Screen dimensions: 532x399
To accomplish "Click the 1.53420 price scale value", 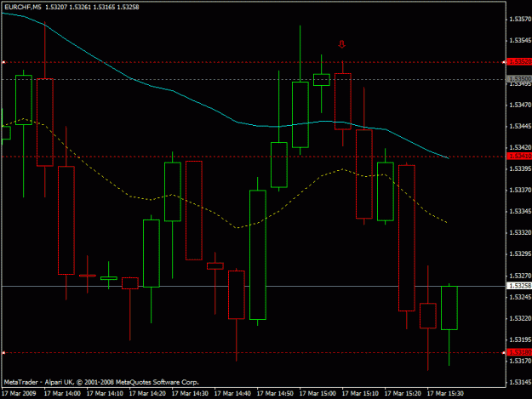I will 520,147.
